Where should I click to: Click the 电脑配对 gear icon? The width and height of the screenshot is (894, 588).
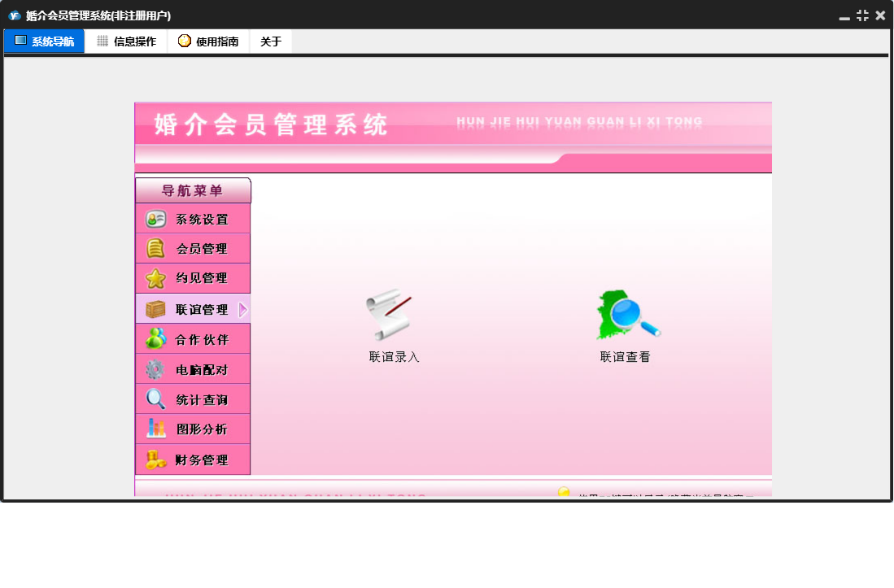pyautogui.click(x=155, y=369)
